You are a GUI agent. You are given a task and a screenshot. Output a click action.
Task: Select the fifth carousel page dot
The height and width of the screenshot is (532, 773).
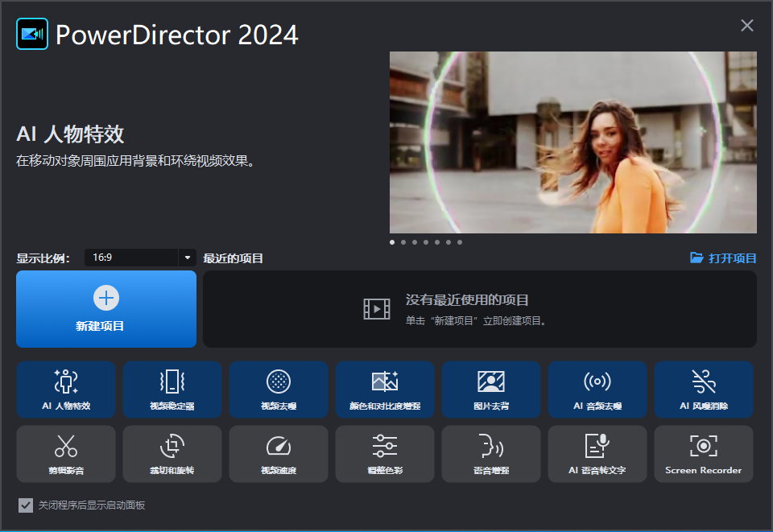[437, 242]
